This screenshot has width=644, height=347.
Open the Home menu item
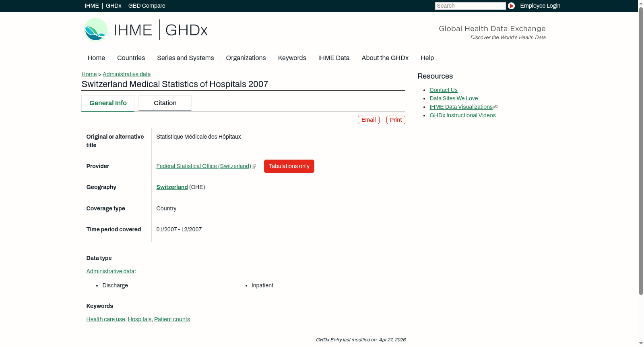pyautogui.click(x=96, y=58)
